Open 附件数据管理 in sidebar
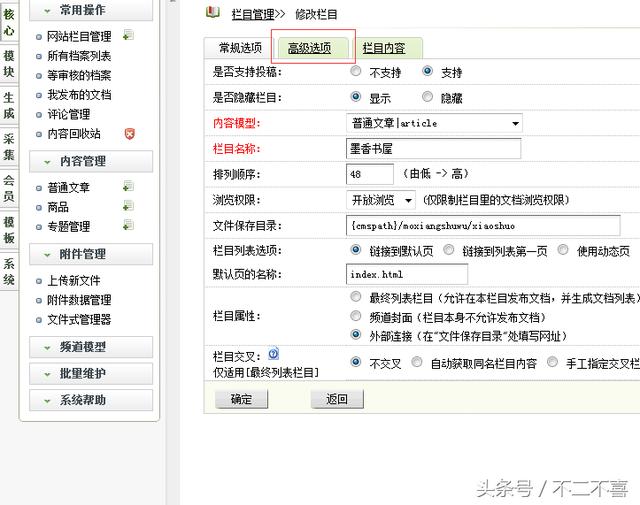Screen dimensions: 640x505 click(x=79, y=300)
